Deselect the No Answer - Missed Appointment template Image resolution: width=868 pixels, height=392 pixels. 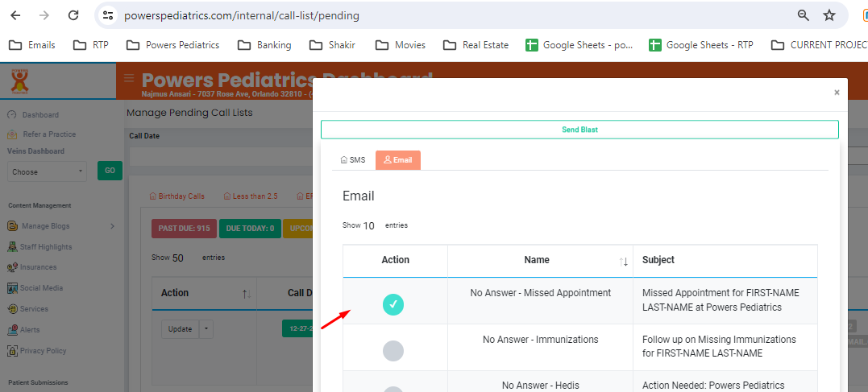[392, 303]
